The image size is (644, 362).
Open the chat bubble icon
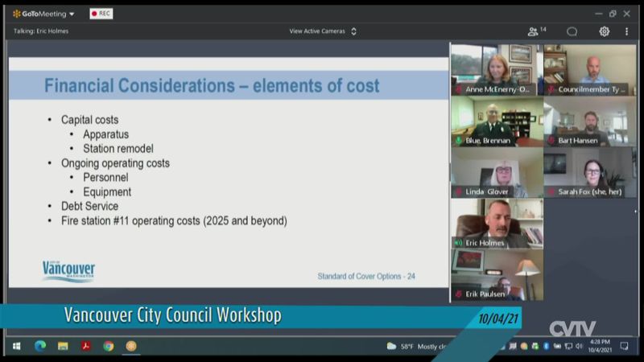tap(572, 31)
